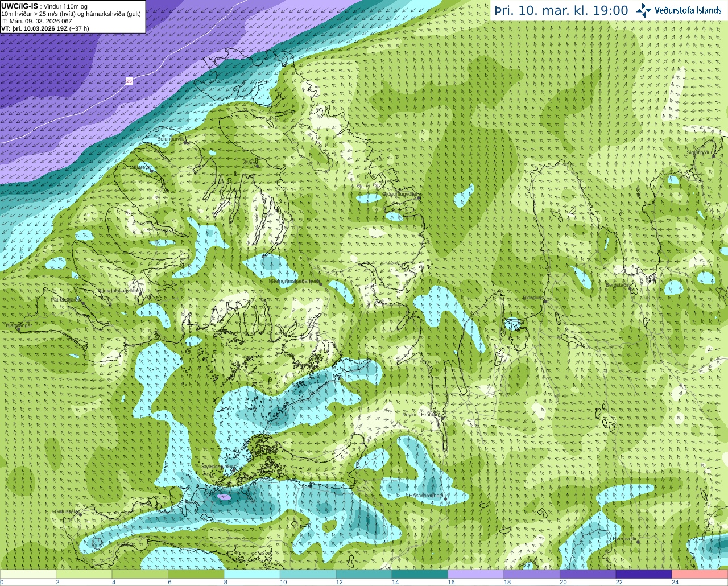Click the Gufuskálar station label
This screenshot has height=586, width=728.
click(66, 511)
